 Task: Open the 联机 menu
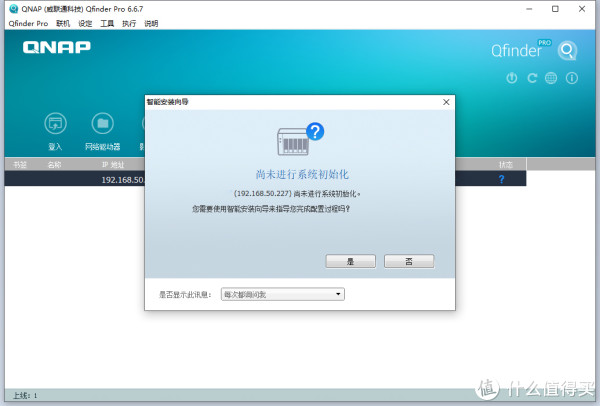click(64, 23)
